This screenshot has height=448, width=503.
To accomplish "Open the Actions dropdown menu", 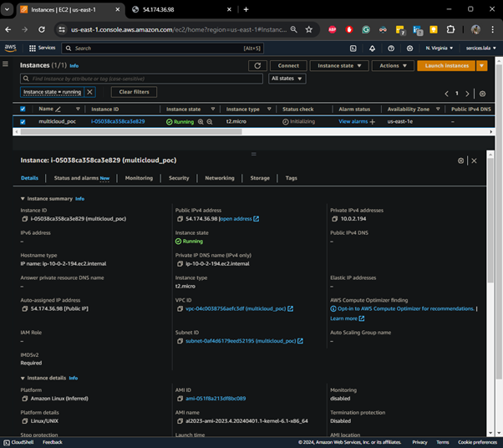I will (x=393, y=65).
